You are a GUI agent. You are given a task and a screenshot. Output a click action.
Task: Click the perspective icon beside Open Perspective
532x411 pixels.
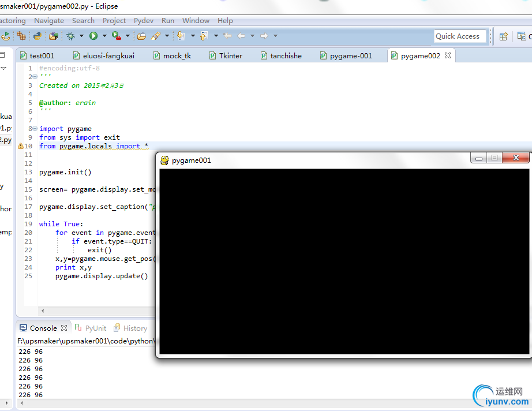tap(522, 36)
